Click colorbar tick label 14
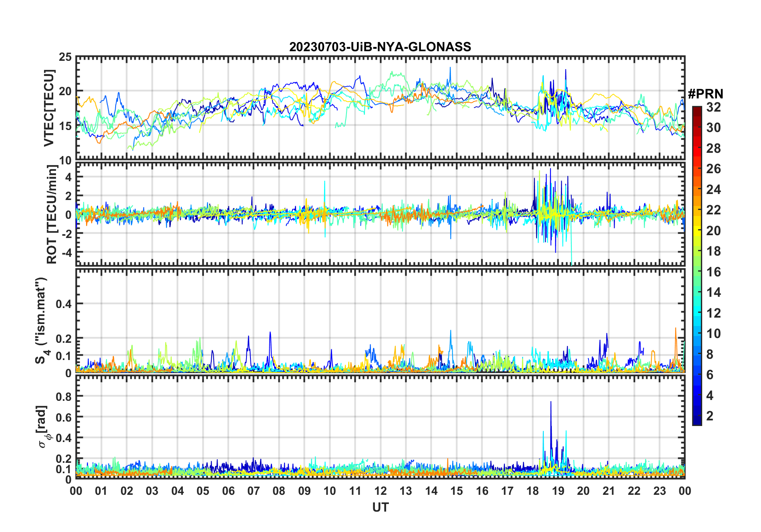This screenshot has height=532, width=761. coord(713,292)
